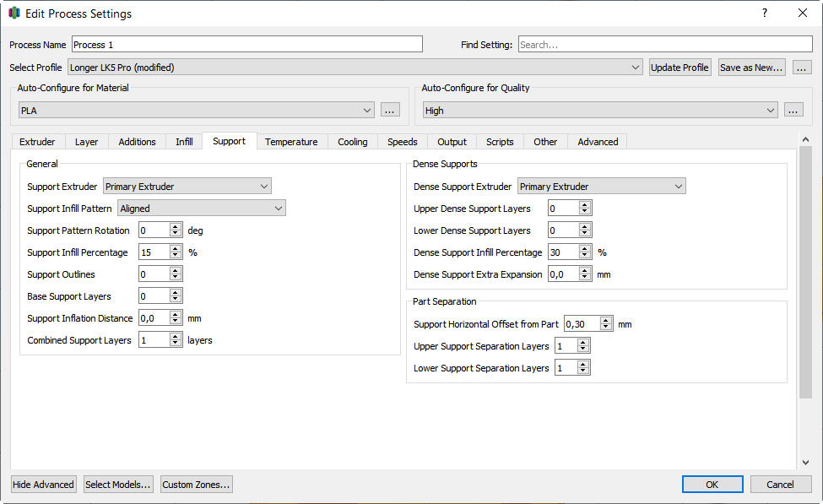Screen dimensions: 823x504
Task: Click the Cancel button
Action: (x=781, y=485)
